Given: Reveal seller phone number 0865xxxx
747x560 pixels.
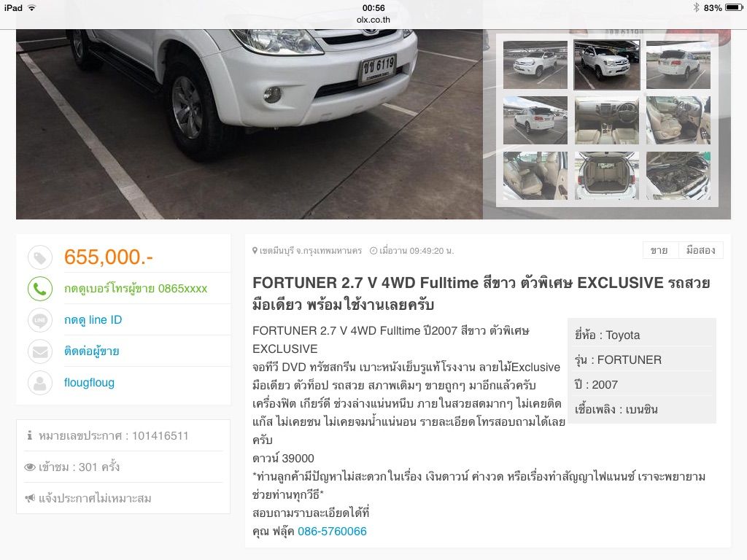Looking at the screenshot, I should pyautogui.click(x=136, y=289).
